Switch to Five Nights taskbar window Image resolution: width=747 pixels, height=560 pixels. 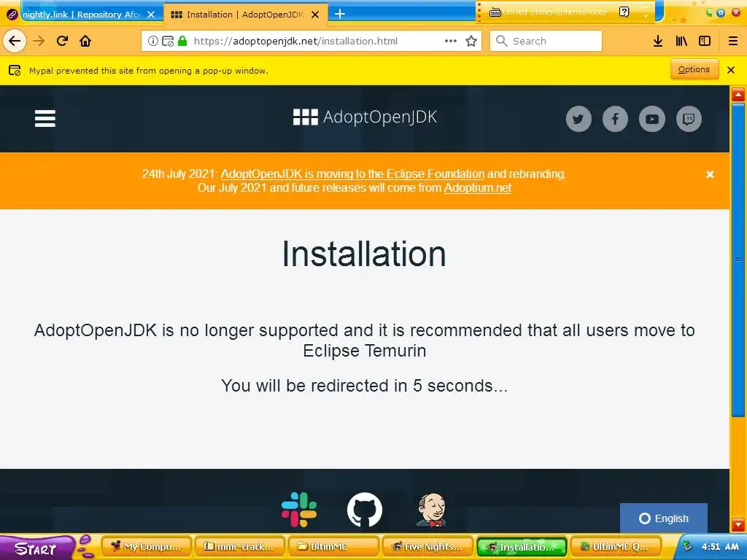point(427,547)
